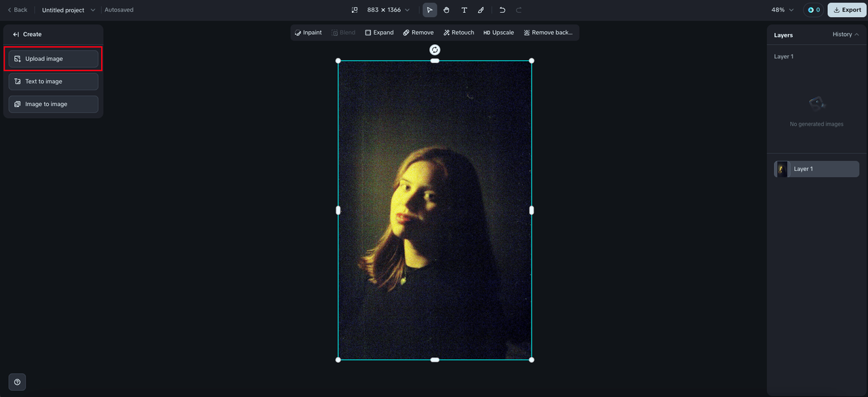Open canvas size 883 × 1366 dropdown
The height and width of the screenshot is (397, 868).
tap(388, 10)
